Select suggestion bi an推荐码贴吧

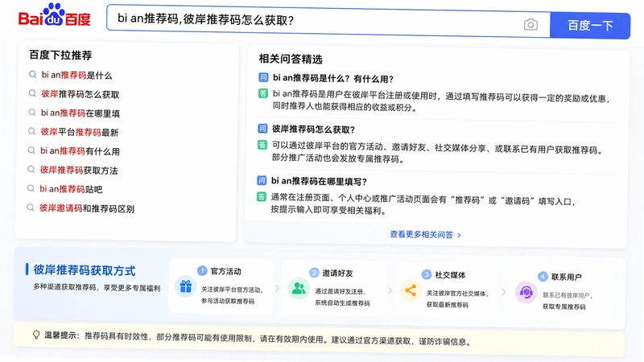(71, 189)
